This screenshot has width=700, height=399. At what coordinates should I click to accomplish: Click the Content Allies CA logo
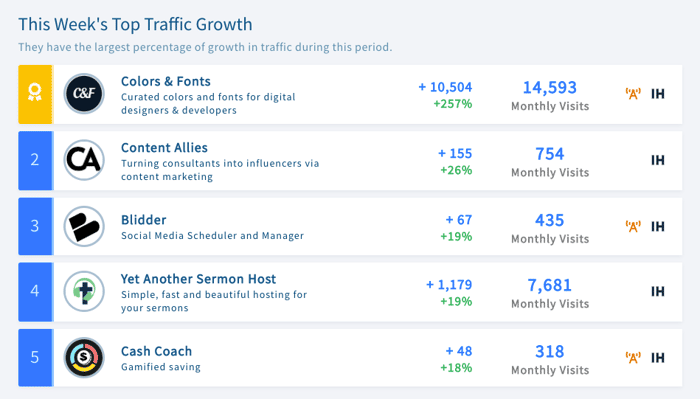84,160
